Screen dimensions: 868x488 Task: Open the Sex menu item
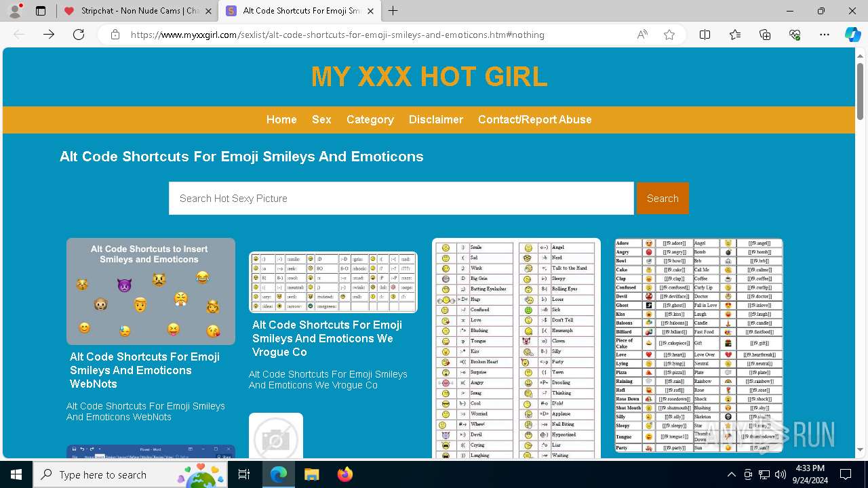click(x=321, y=119)
